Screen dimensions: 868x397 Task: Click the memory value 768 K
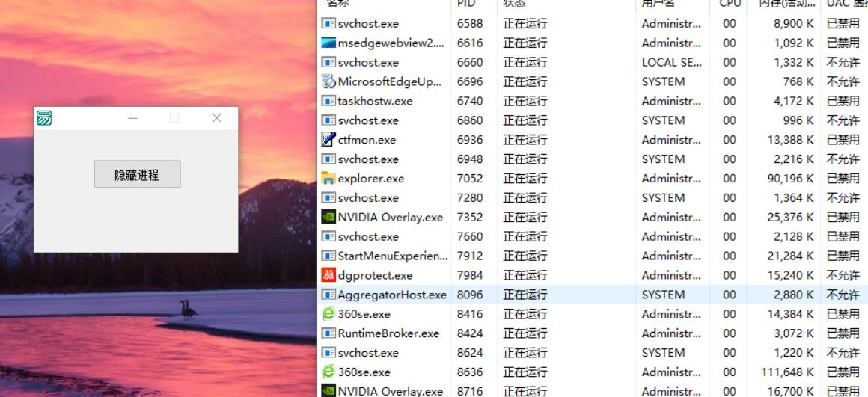point(799,81)
